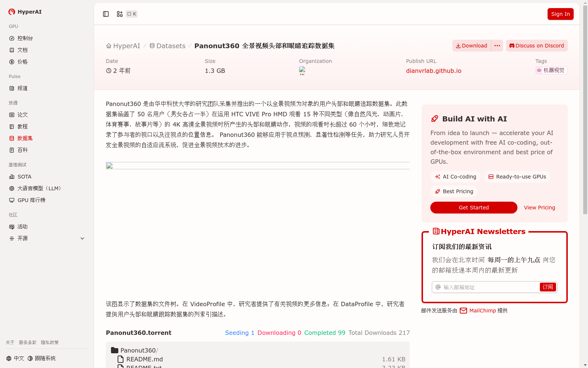Open the dianvrlab.github.io publish URL
The image size is (588, 368).
pos(434,71)
